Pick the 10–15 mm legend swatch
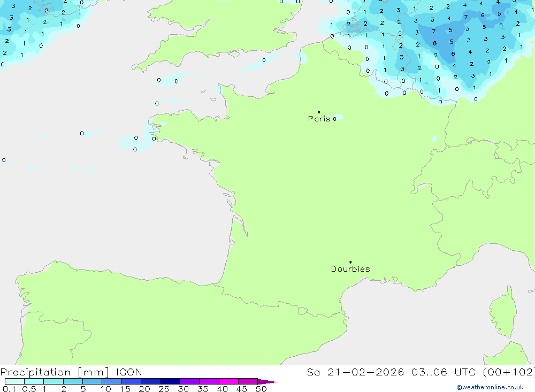This screenshot has width=535, height=392. tap(112, 381)
